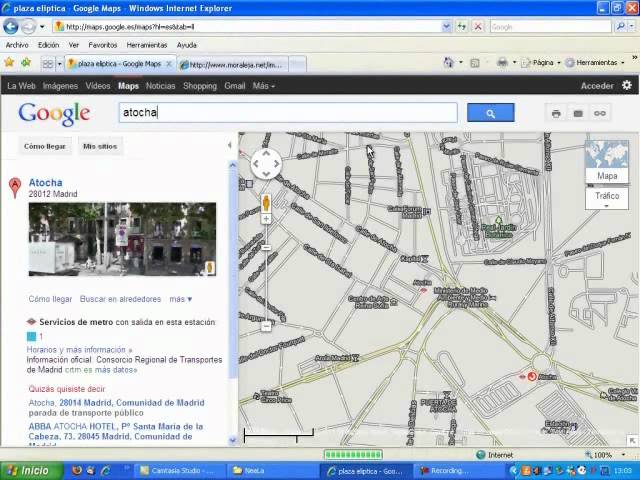Click the address bar URL field

coord(248,27)
